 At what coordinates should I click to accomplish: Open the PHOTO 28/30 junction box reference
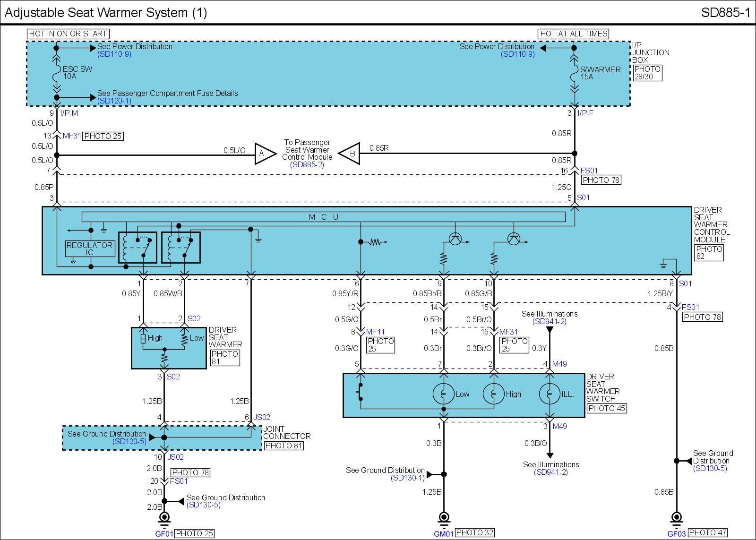(x=647, y=73)
